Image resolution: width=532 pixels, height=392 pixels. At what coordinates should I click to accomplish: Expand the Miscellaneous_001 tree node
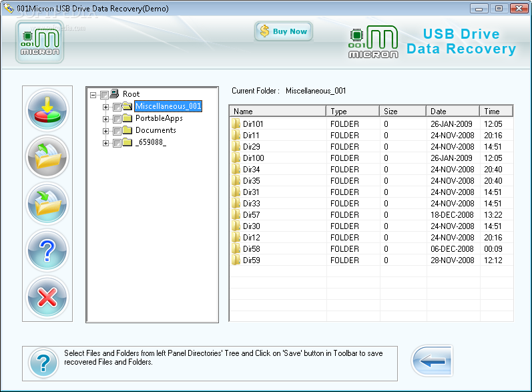(105, 107)
